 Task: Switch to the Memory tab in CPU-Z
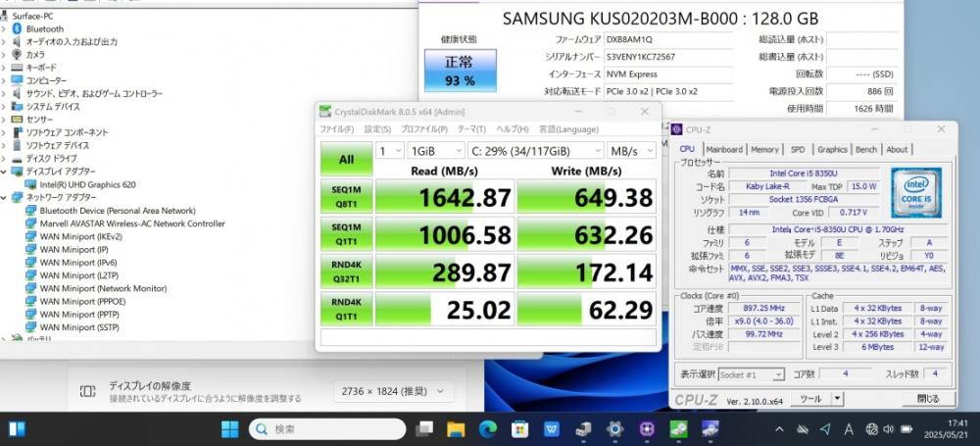pyautogui.click(x=765, y=150)
